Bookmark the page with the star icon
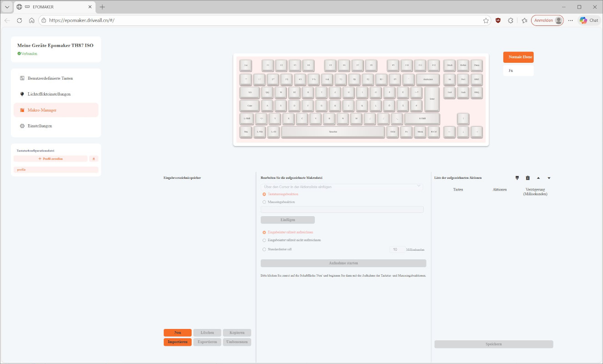Screen dimensions: 603x364 (486, 20)
